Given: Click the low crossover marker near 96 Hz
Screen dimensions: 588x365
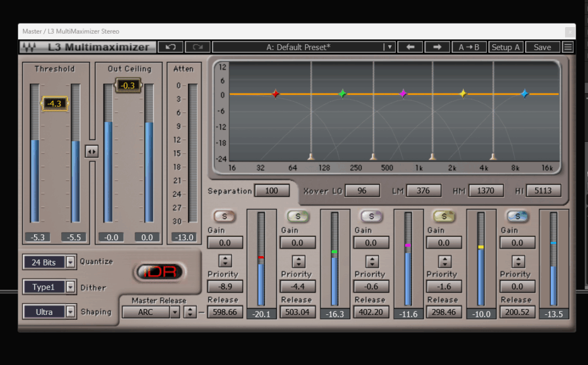Looking at the screenshot, I should 311,157.
